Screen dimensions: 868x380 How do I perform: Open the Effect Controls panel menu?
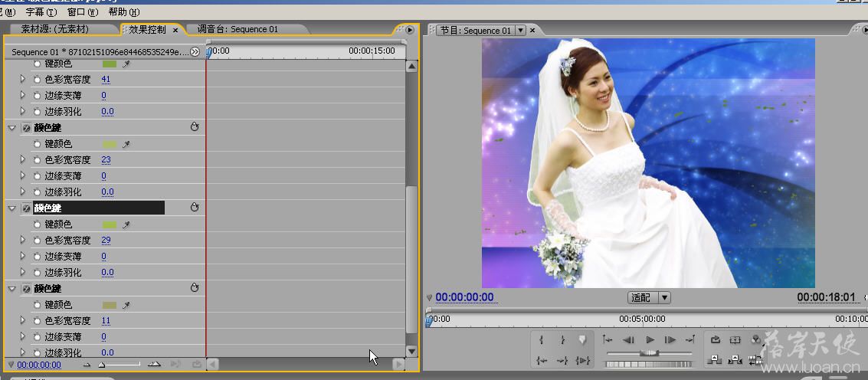410,29
